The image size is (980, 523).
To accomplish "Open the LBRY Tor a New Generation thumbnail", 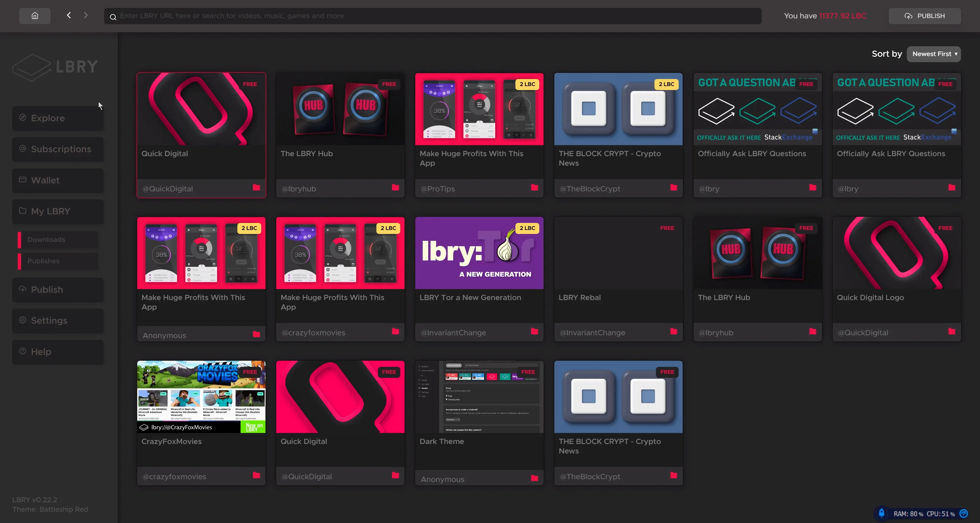I will point(479,253).
